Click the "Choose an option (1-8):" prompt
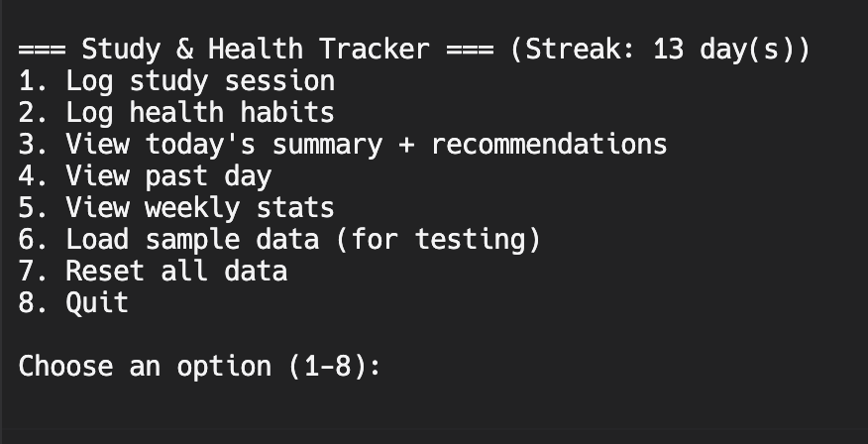Image resolution: width=868 pixels, height=444 pixels. click(x=200, y=367)
